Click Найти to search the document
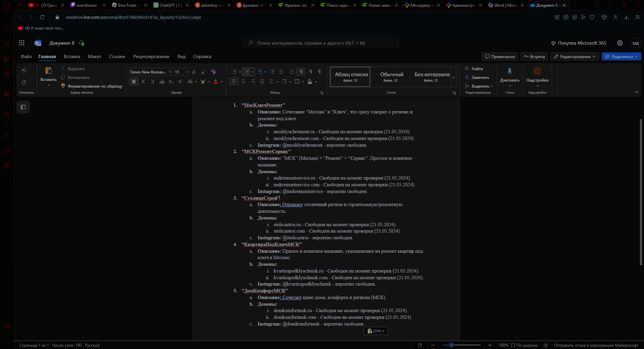644x349 pixels. coord(474,69)
